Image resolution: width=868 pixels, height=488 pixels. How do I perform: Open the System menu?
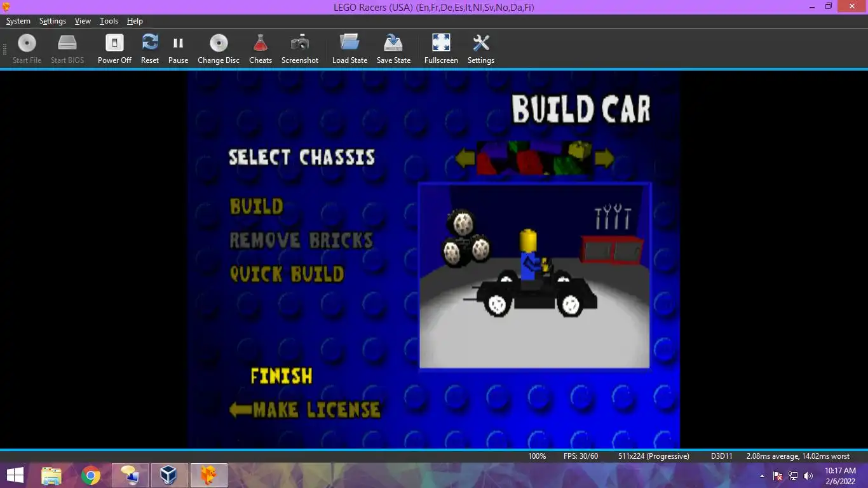18,21
